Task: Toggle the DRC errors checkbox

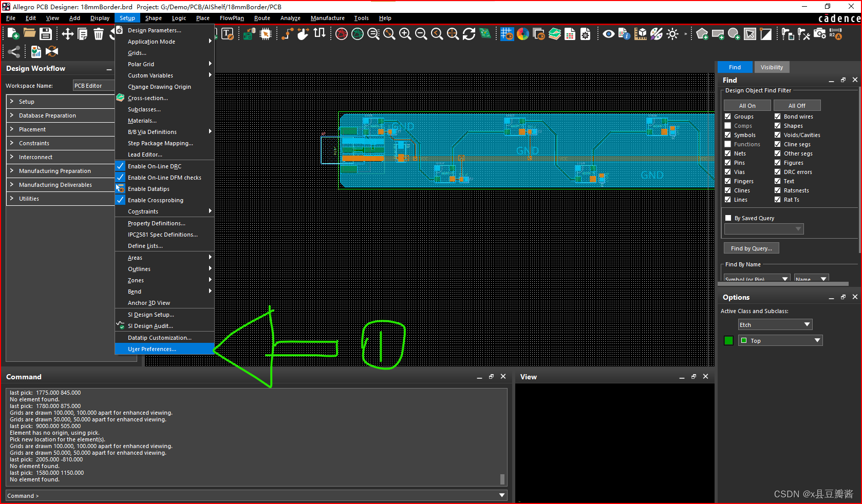Action: tap(778, 172)
